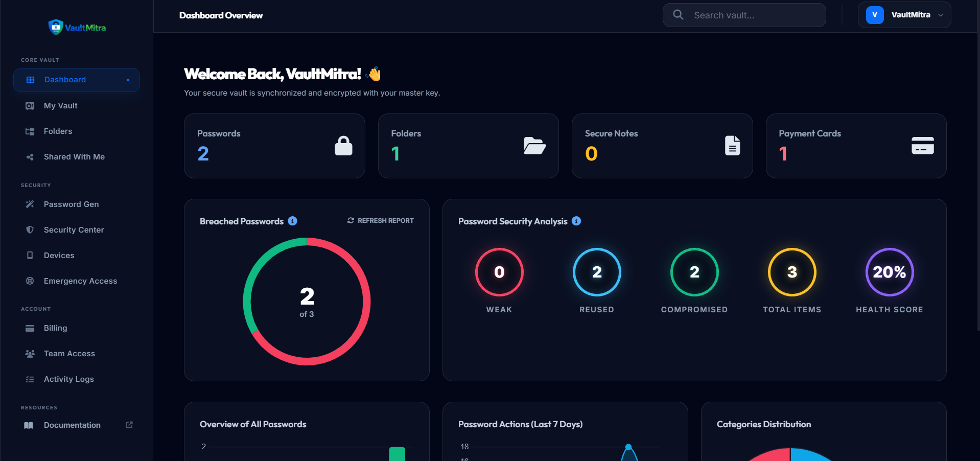Click the My Vault safe icon
The height and width of the screenshot is (461, 980).
[30, 106]
